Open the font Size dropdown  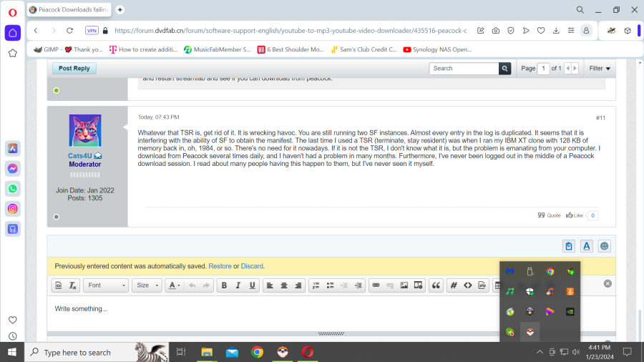[x=147, y=285]
